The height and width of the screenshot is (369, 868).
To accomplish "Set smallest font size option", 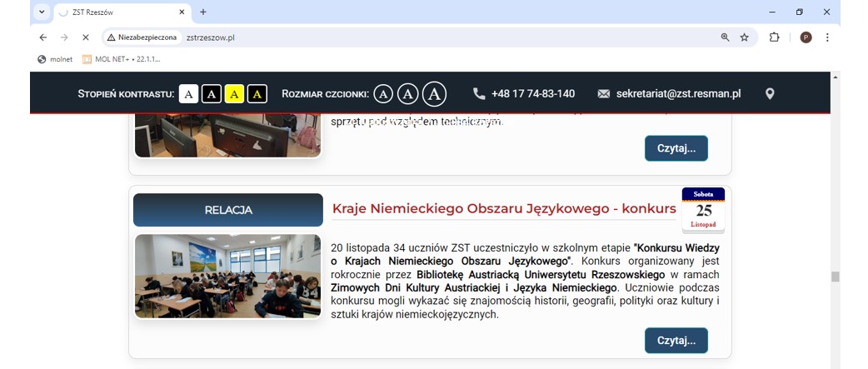I will click(382, 94).
